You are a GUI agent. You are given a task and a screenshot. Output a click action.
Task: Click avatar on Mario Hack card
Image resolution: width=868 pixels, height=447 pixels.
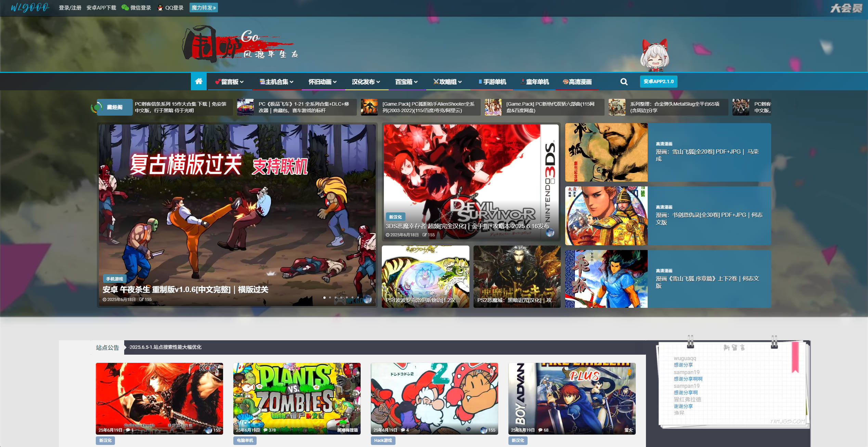point(484,430)
